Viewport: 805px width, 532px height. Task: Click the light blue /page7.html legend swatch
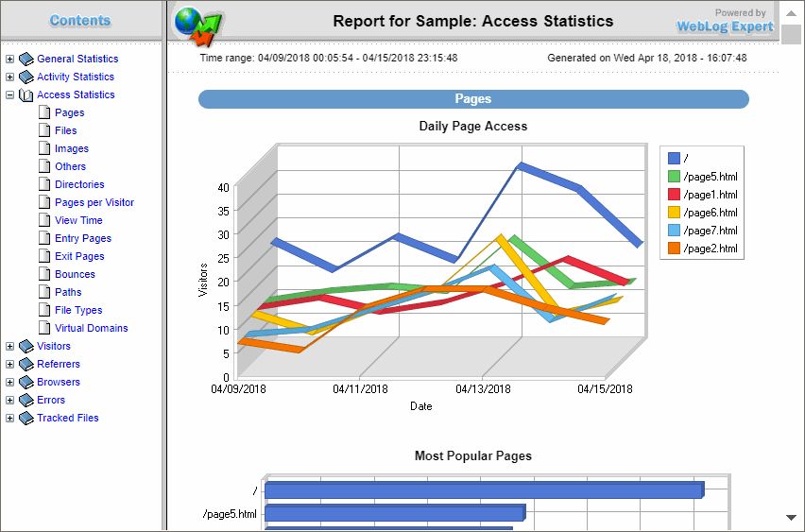click(x=674, y=230)
